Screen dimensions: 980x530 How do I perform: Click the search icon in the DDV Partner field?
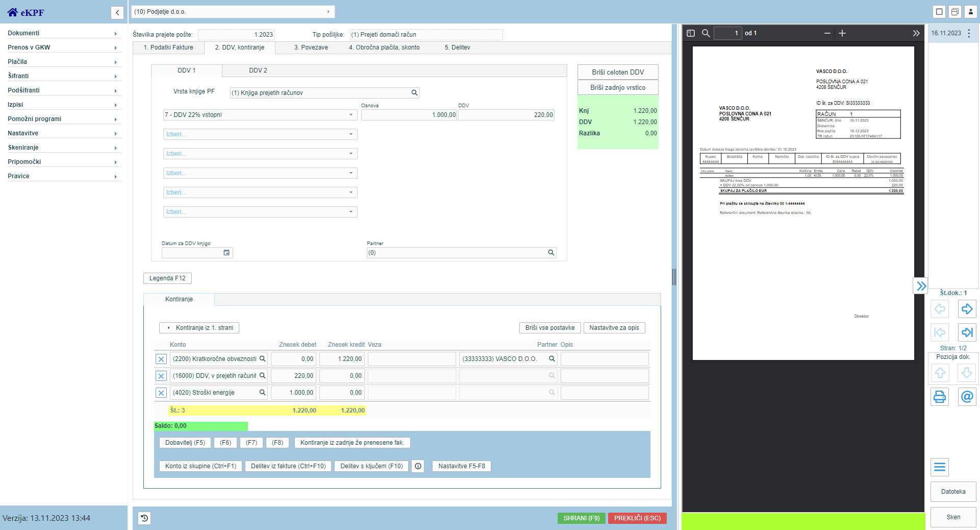551,253
